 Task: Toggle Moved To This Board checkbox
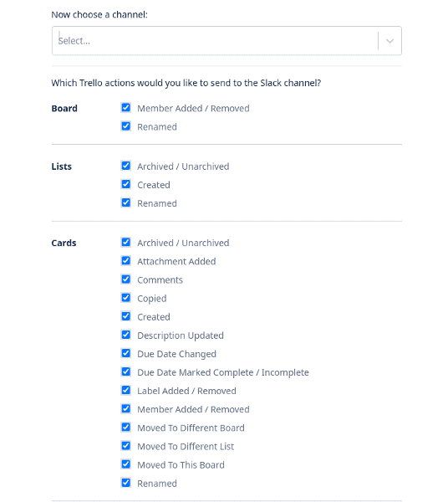point(126,464)
